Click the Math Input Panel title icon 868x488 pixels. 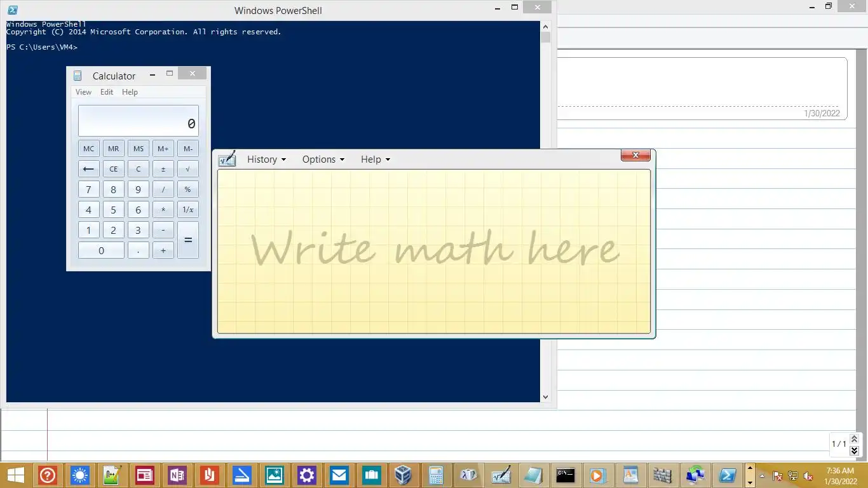[227, 159]
